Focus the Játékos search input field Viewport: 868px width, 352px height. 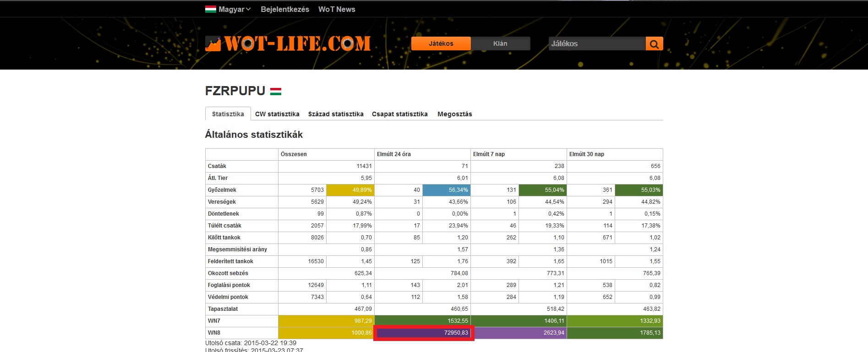click(x=596, y=44)
